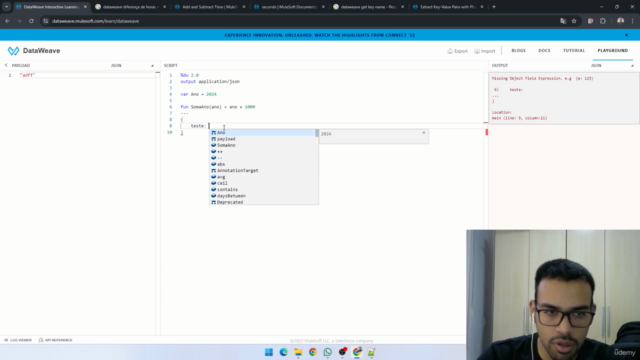Switch to 'seconds | MuleSoft Documentation' tab
The width and height of the screenshot is (640, 360).
pos(289,7)
